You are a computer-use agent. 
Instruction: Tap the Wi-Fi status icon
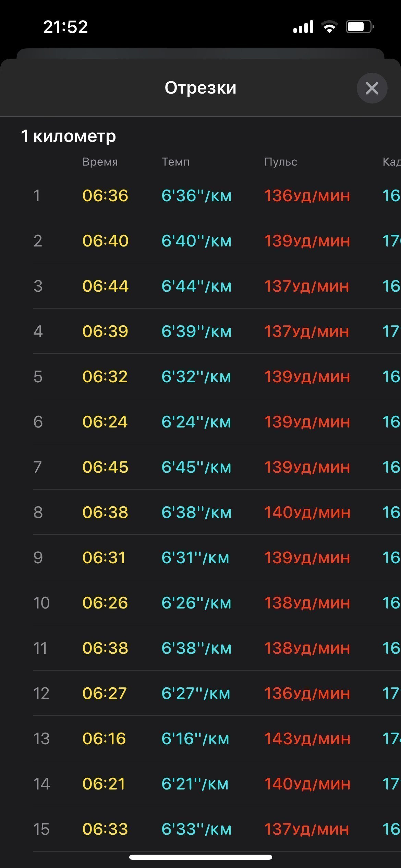[329, 26]
